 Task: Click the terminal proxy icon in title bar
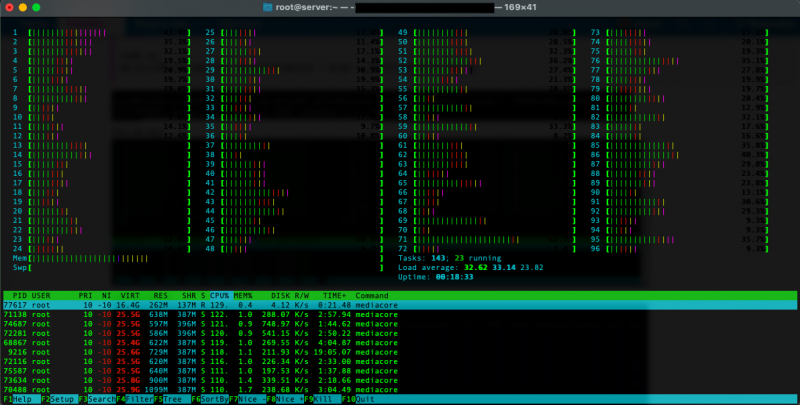(267, 7)
